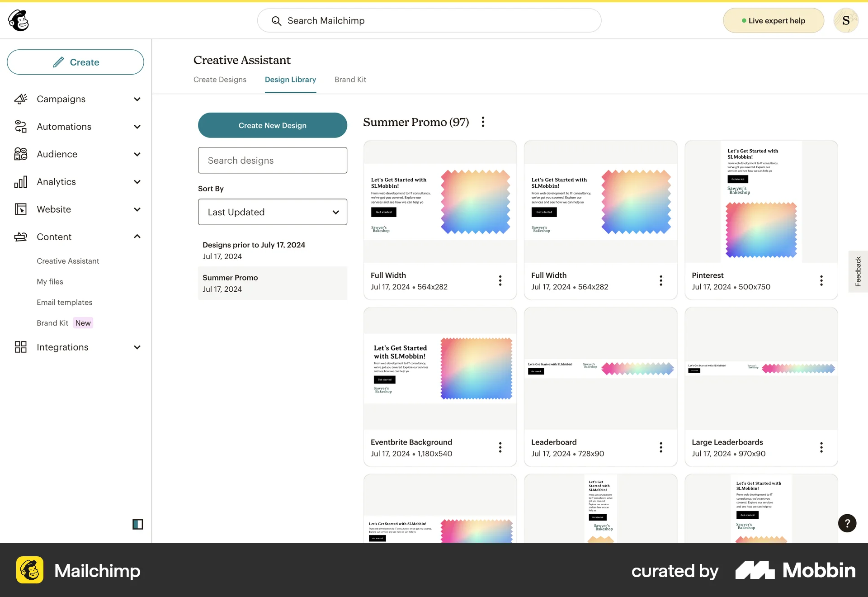
Task: Click the Live expert help button
Action: pos(774,20)
